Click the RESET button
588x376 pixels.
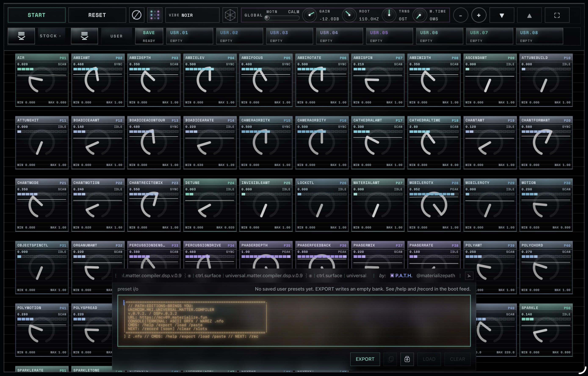[97, 15]
